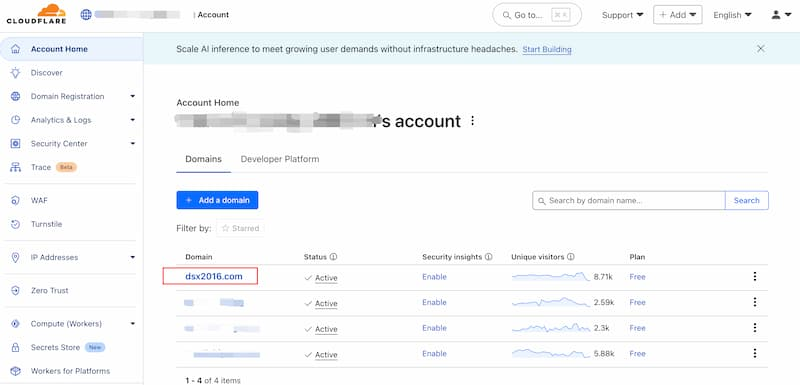800x385 pixels.
Task: Click the Add a domain button
Action: 217,200
